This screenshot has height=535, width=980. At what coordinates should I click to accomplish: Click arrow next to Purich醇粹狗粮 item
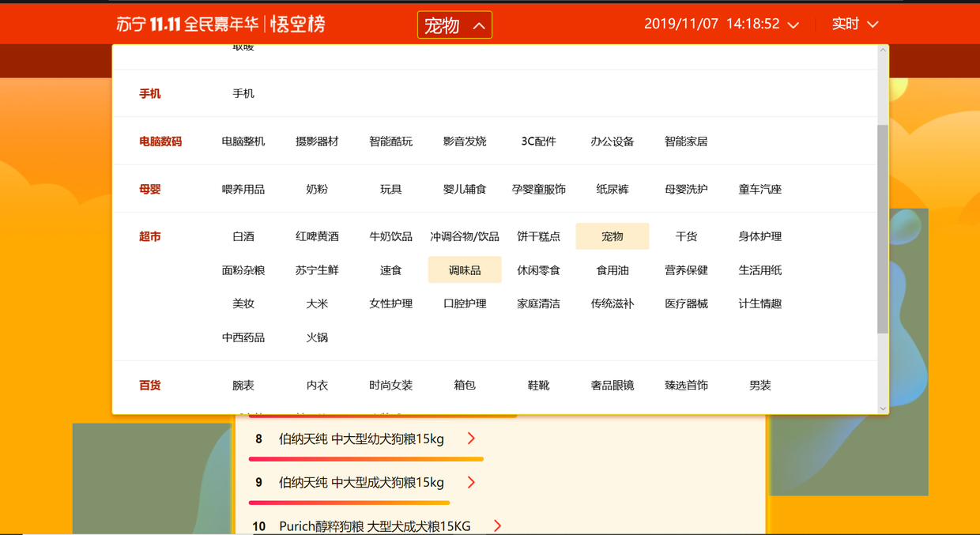tap(497, 526)
